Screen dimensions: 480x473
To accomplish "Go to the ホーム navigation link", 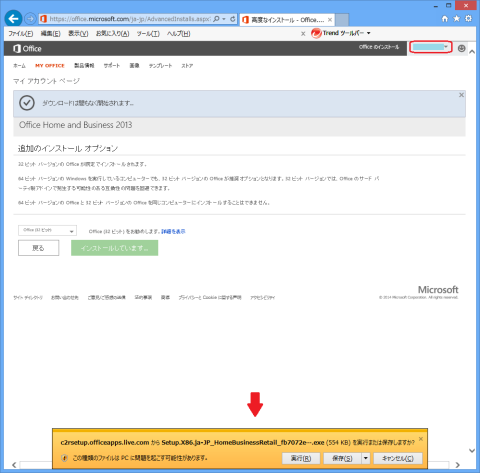I will click(19, 66).
